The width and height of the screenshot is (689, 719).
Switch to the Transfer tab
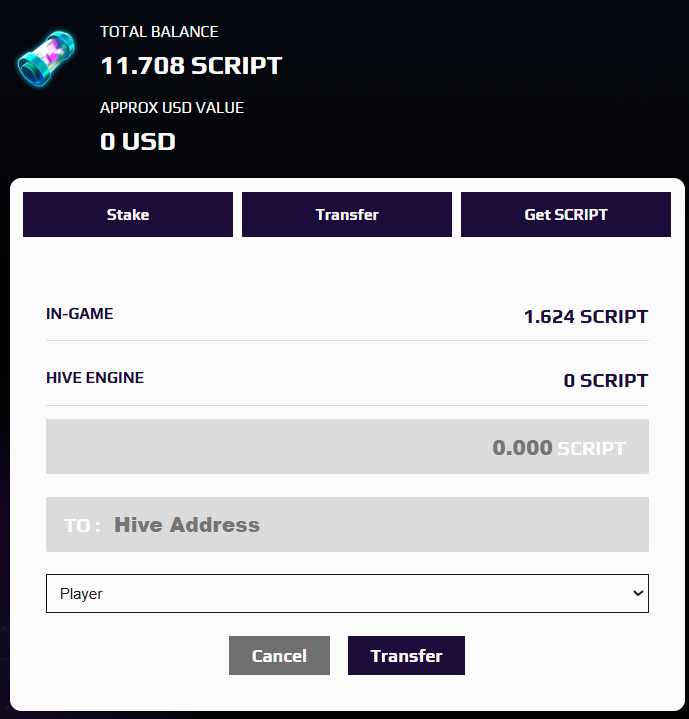[347, 215]
